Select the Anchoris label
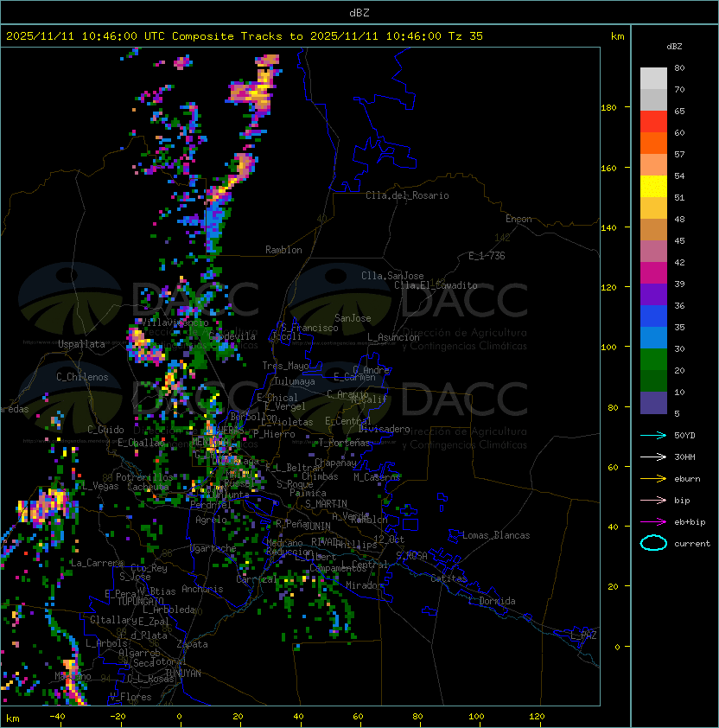This screenshot has height=728, width=719. [x=202, y=589]
